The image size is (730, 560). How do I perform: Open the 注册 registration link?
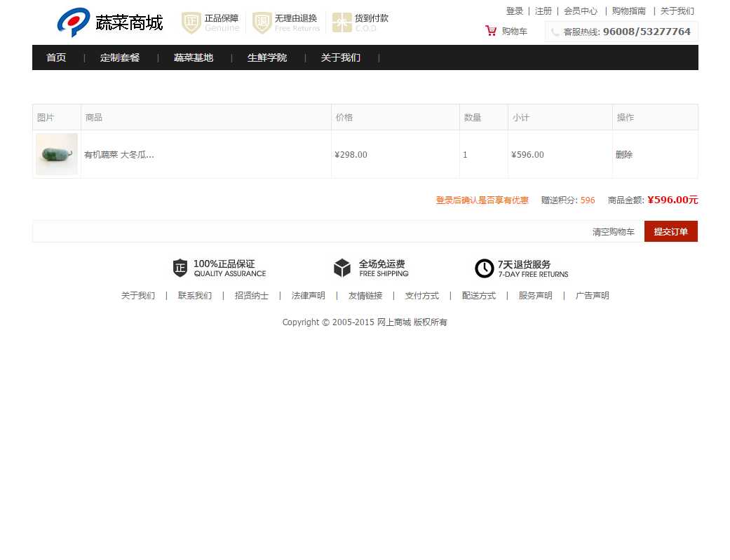coord(543,11)
